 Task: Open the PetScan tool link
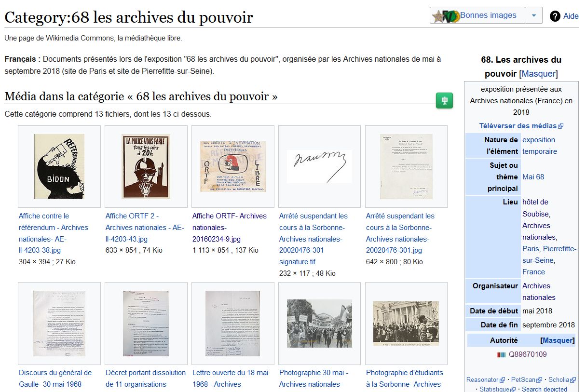(523, 380)
